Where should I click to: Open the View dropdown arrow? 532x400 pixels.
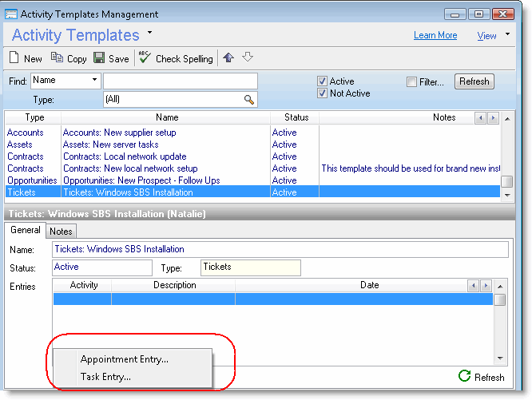pos(507,34)
